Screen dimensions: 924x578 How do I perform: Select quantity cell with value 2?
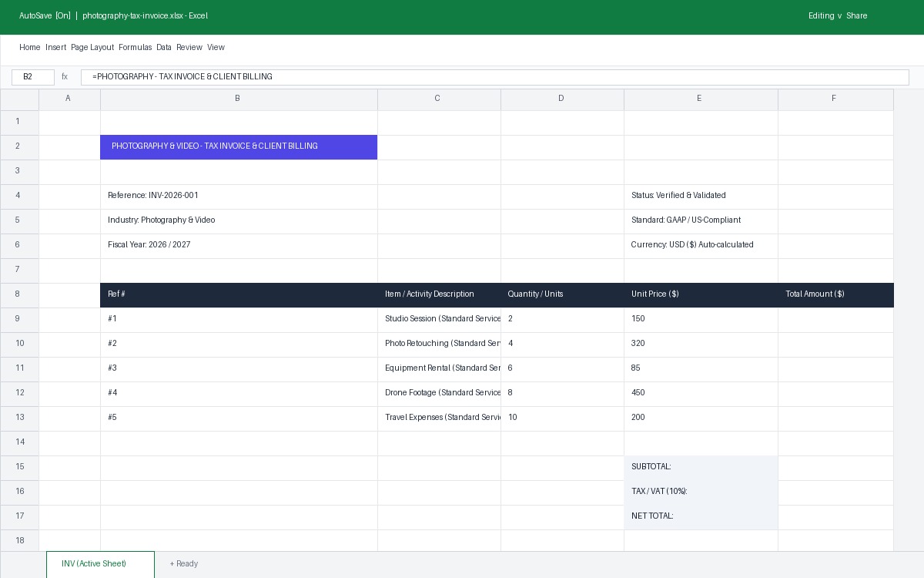(562, 320)
